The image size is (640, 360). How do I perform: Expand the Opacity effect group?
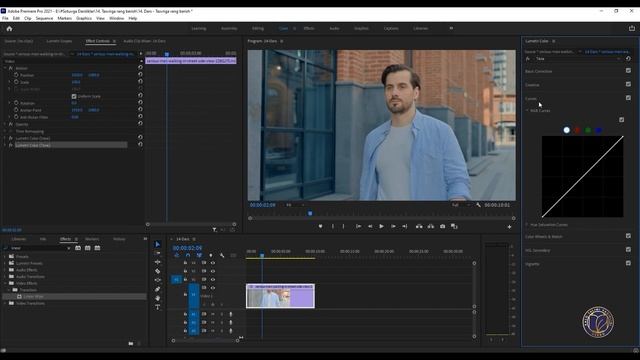pos(5,124)
